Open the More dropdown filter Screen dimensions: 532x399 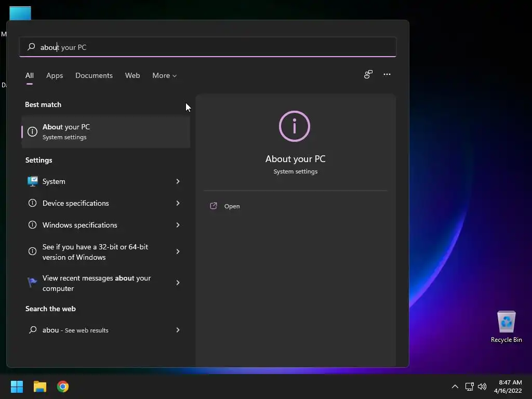click(x=165, y=75)
